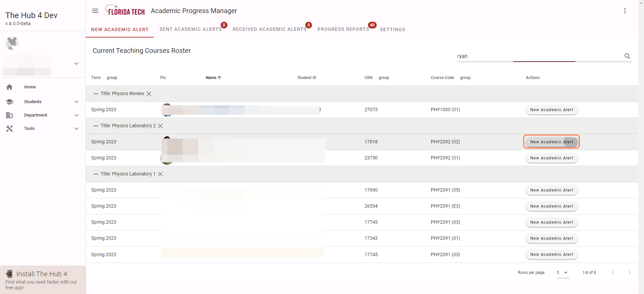Expand the user profile dropdown

coord(76,64)
